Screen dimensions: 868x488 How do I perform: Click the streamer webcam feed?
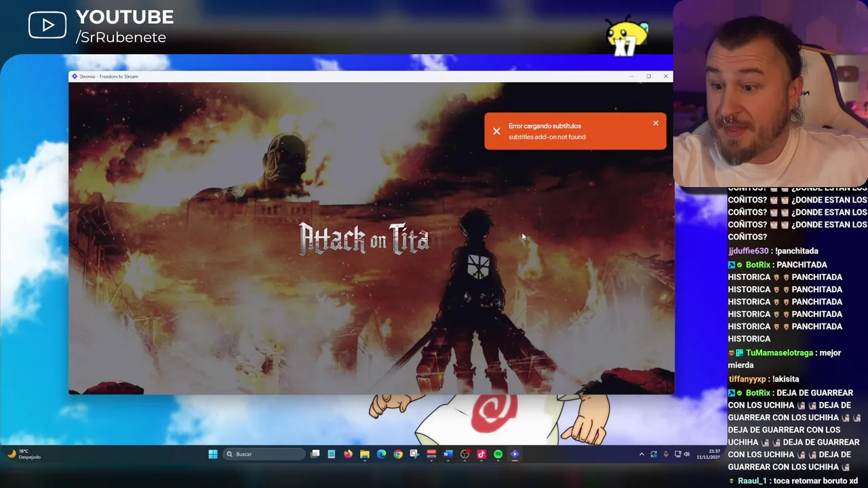(x=770, y=93)
